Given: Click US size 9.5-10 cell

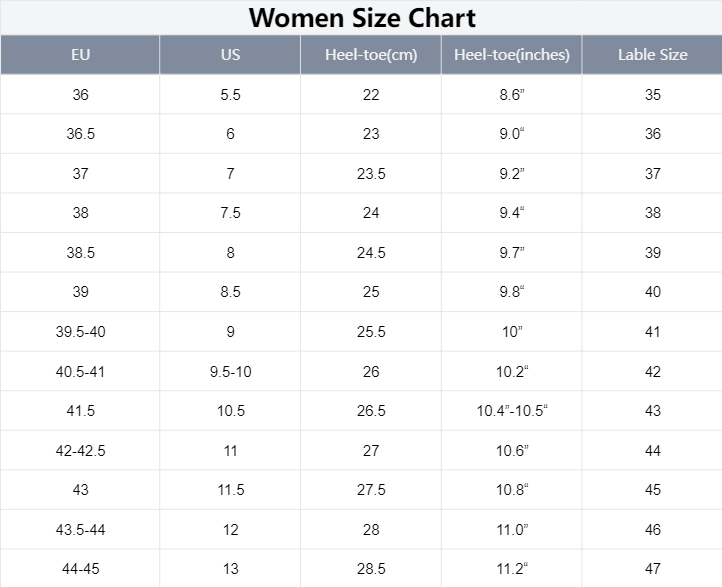Looking at the screenshot, I should pyautogui.click(x=230, y=372).
